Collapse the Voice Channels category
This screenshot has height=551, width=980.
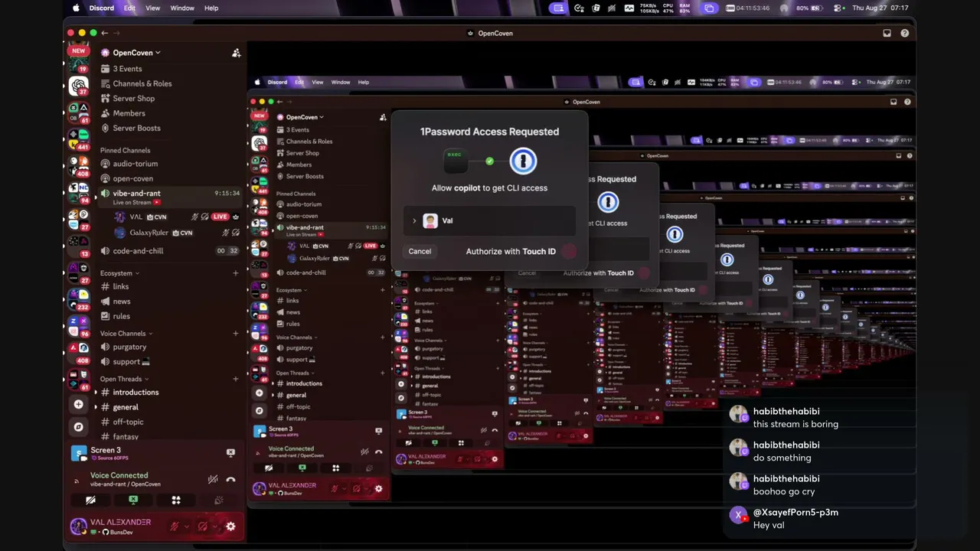126,334
